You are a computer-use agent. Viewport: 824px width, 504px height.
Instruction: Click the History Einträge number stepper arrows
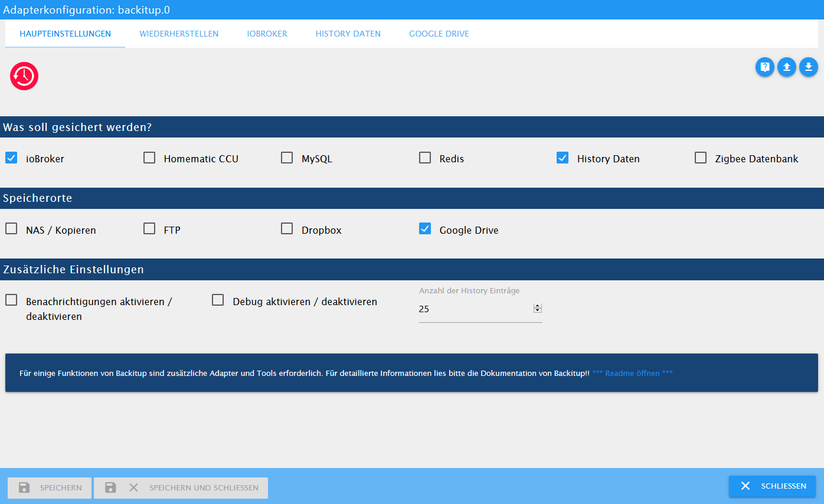coord(537,308)
